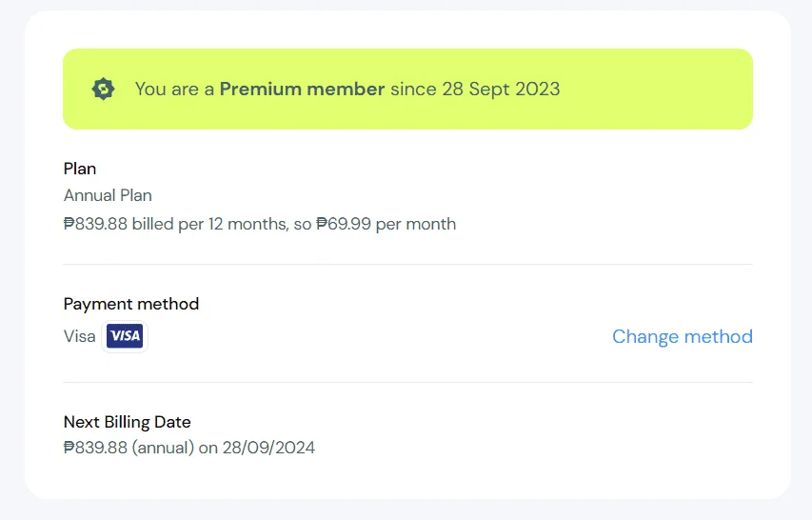Select the green Premium membership banner

tap(407, 90)
